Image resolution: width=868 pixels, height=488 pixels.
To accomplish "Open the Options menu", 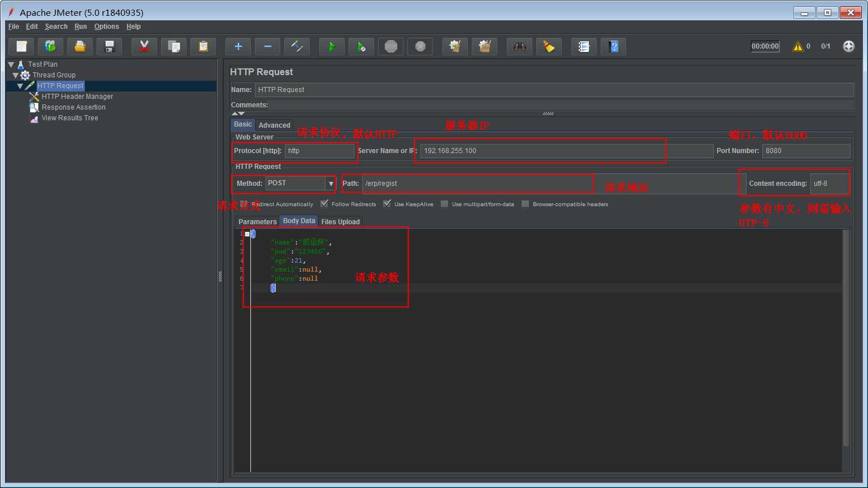I will click(107, 27).
